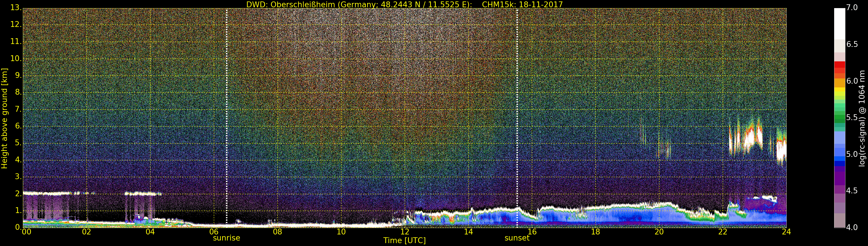Screen dimensions: 868x246
Task: Click the '4.5' value on the colorbar
Action: click(852, 191)
